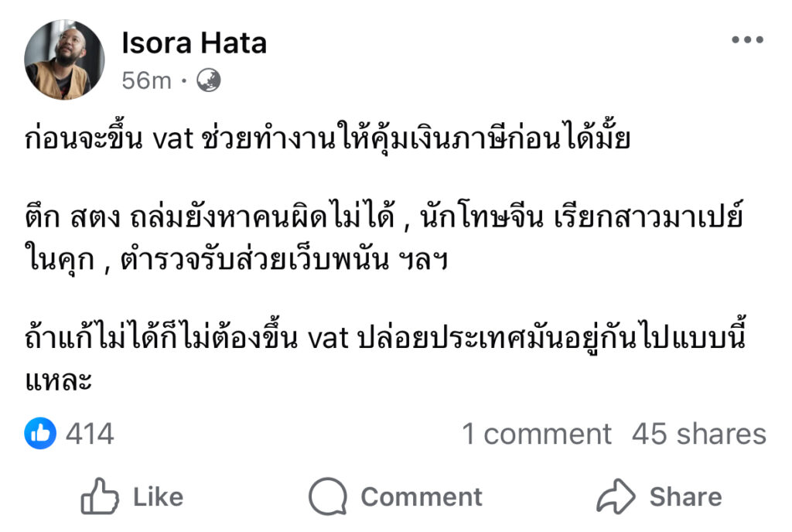Open the three-dot post options menu
Image resolution: width=792 pixels, height=532 pixels.
click(747, 41)
